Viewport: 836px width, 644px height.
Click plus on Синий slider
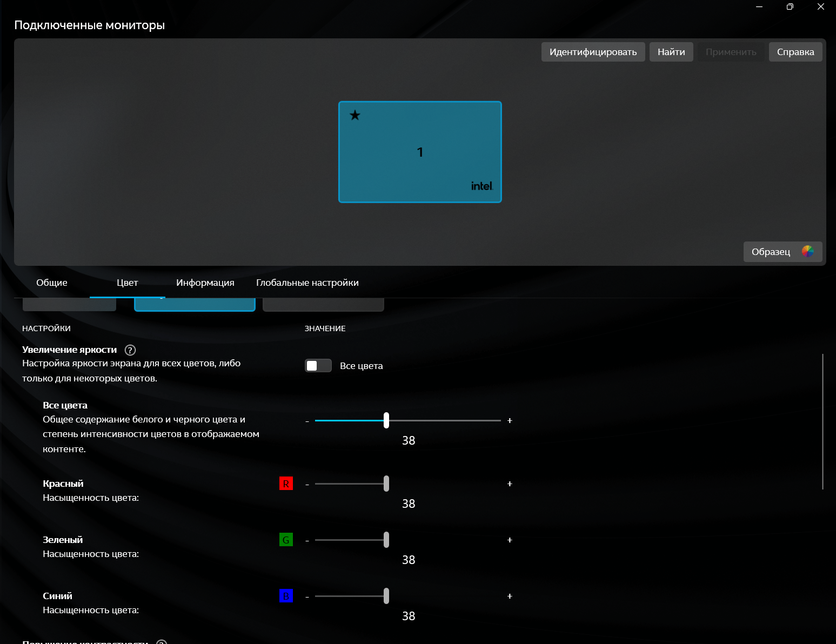pyautogui.click(x=510, y=596)
